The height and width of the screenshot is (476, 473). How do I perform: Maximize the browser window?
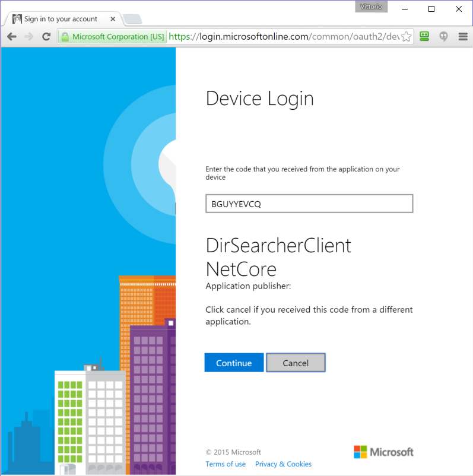tap(431, 9)
